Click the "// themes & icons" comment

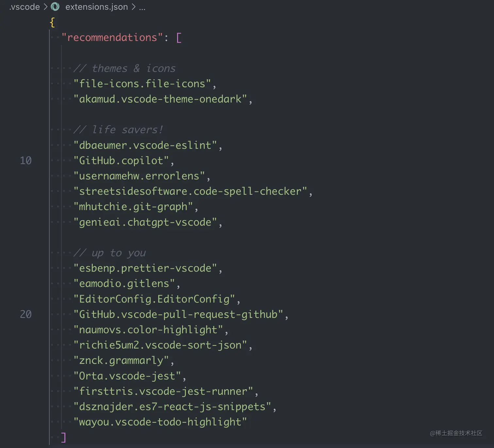point(124,68)
